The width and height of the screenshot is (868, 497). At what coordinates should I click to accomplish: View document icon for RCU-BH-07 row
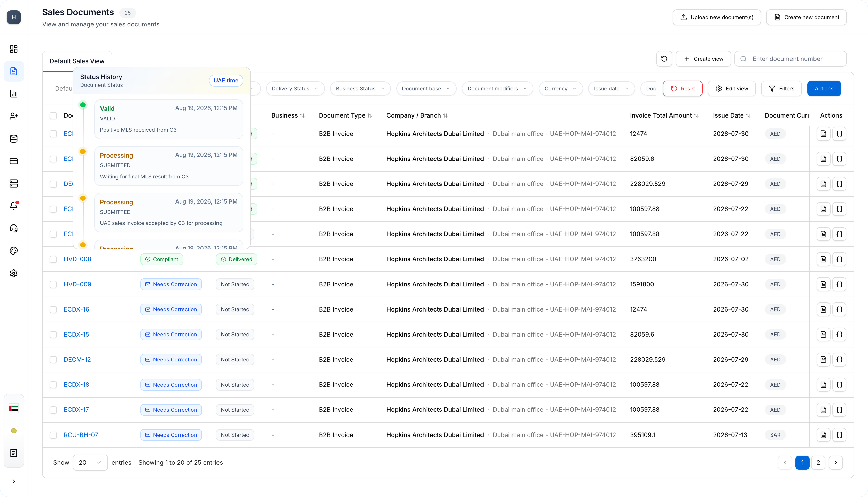coord(823,435)
